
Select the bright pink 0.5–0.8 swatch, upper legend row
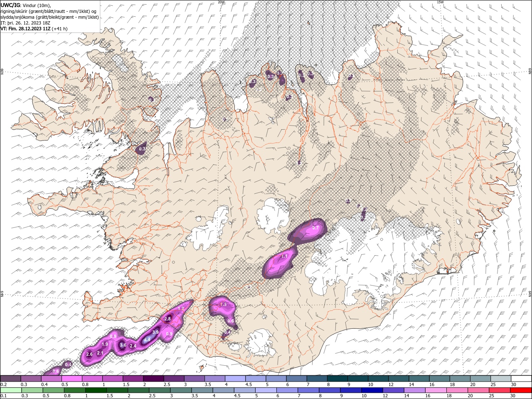72,378
